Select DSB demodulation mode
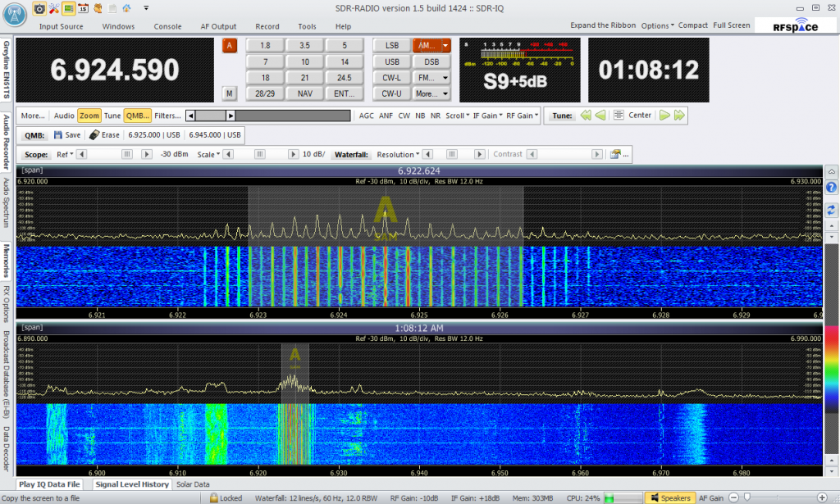This screenshot has width=840, height=504. click(x=431, y=61)
